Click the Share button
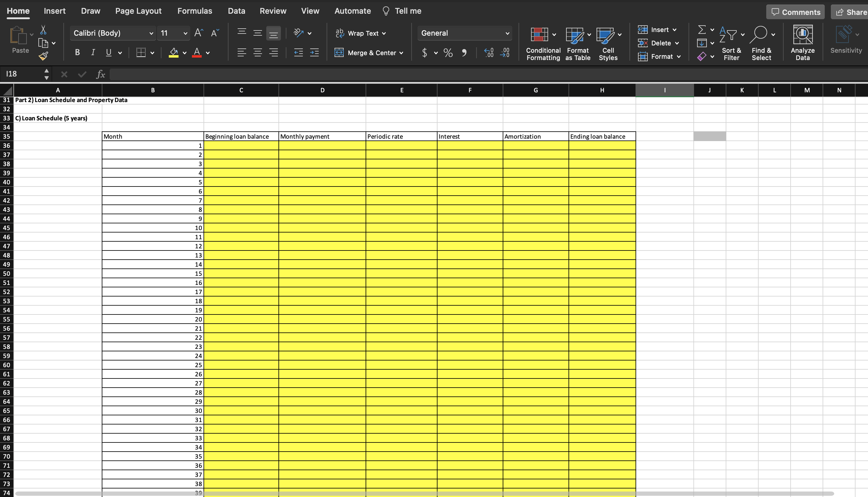This screenshot has height=497, width=868. click(850, 12)
